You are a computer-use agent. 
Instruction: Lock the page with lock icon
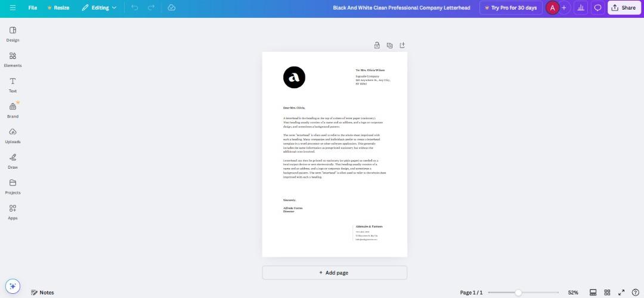[377, 45]
